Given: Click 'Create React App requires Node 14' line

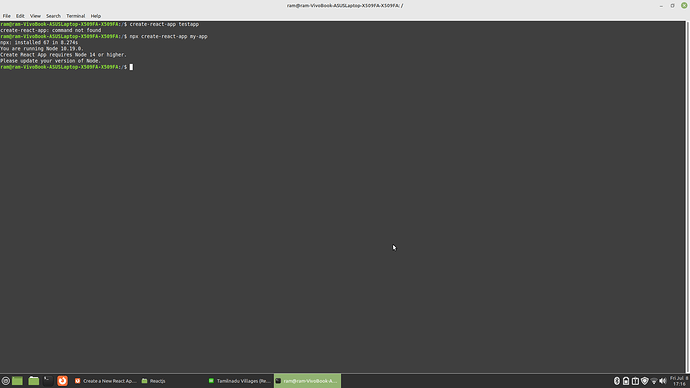Looking at the screenshot, I should coord(63,55).
